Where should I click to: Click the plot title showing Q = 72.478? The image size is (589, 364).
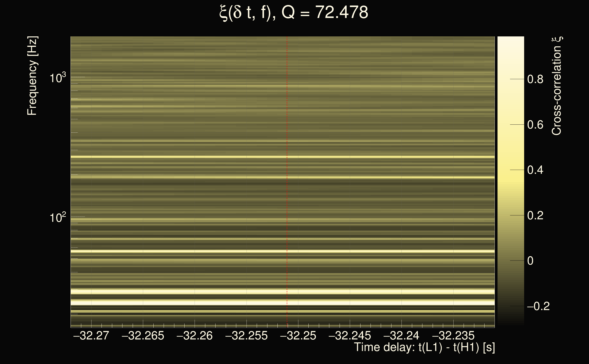[294, 13]
